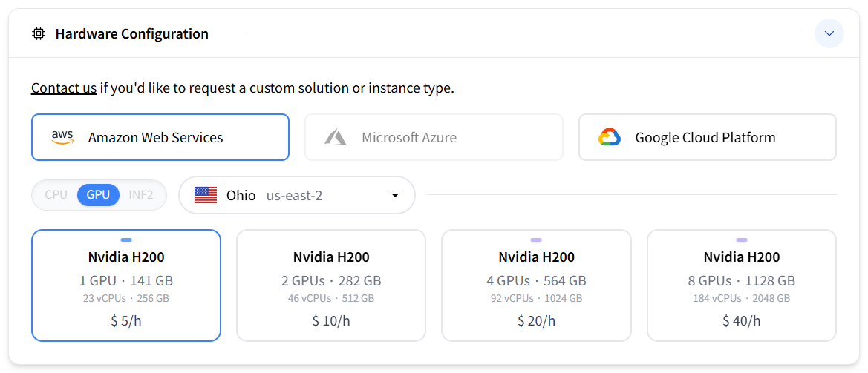
Task: Select Amazon Web Services provider
Action: click(160, 137)
